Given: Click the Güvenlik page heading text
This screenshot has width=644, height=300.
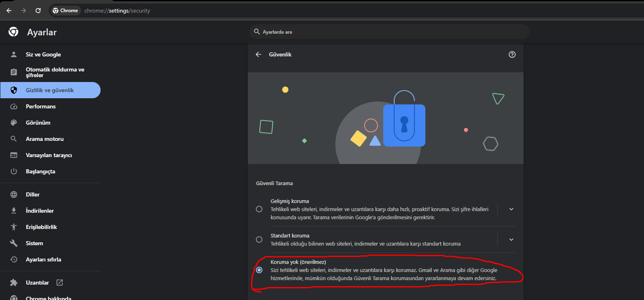Looking at the screenshot, I should [280, 54].
